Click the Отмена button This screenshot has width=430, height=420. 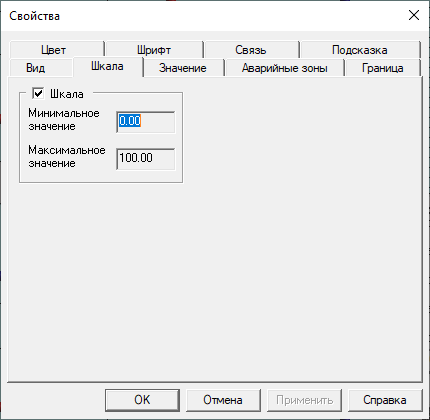pyautogui.click(x=223, y=400)
